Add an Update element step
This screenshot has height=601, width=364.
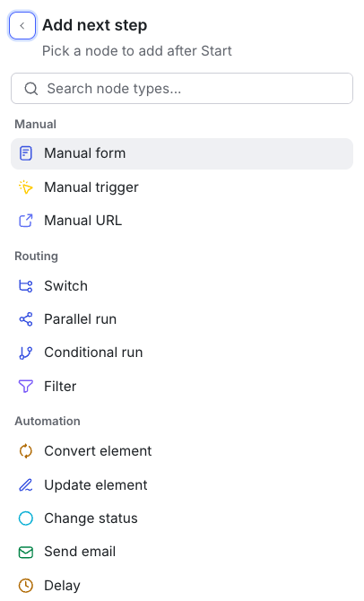(182, 485)
